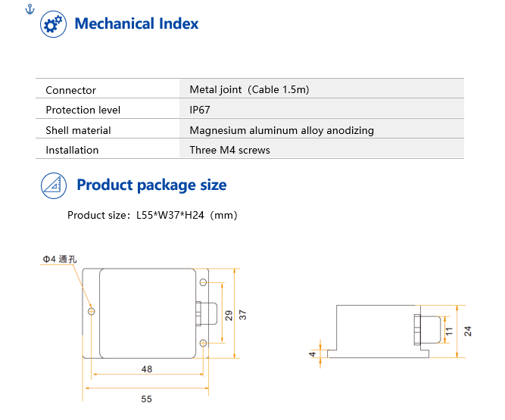Click the Connector row label
This screenshot has width=505, height=420.
70,90
